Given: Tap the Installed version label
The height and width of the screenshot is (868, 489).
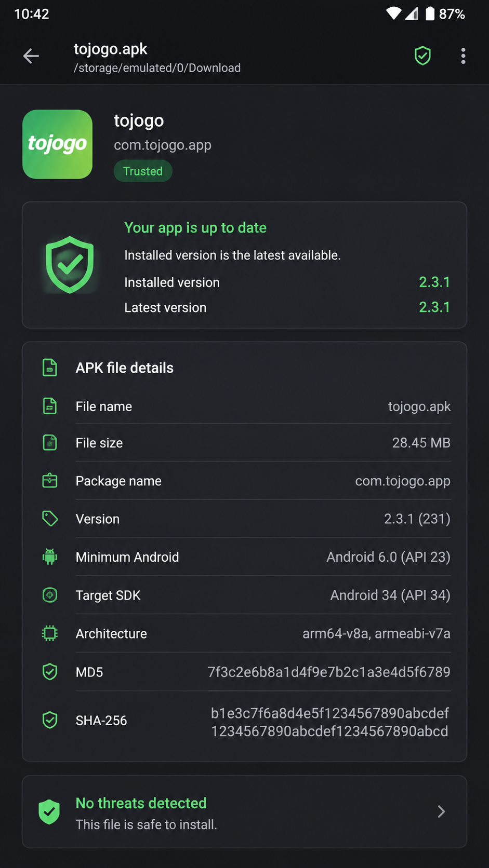Looking at the screenshot, I should click(172, 282).
